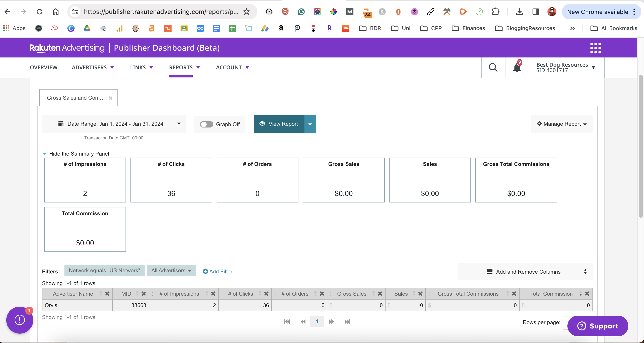The width and height of the screenshot is (644, 343).
Task: Open the BDR bookmarks folder
Action: 370,28
